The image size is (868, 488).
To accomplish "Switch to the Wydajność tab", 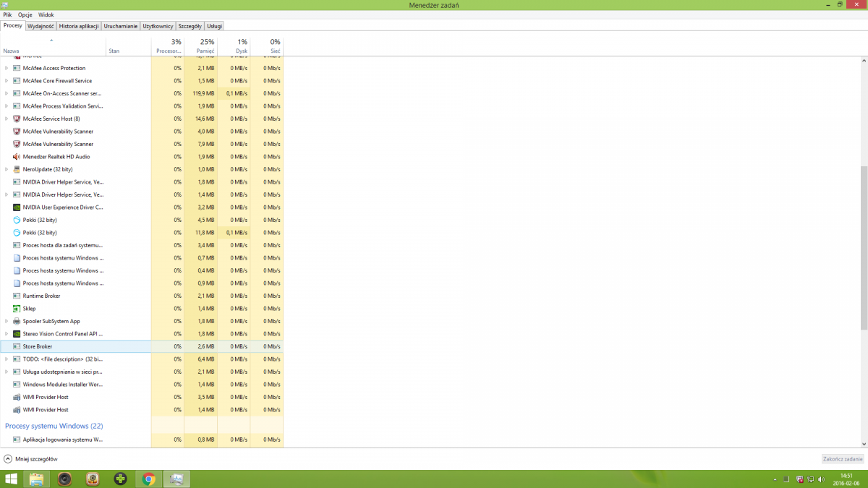I will tap(41, 26).
